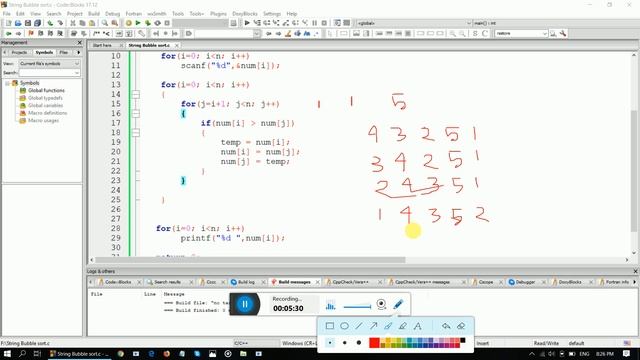The width and height of the screenshot is (640, 360).
Task: Open Firefox from the taskbar
Action: (x=167, y=354)
